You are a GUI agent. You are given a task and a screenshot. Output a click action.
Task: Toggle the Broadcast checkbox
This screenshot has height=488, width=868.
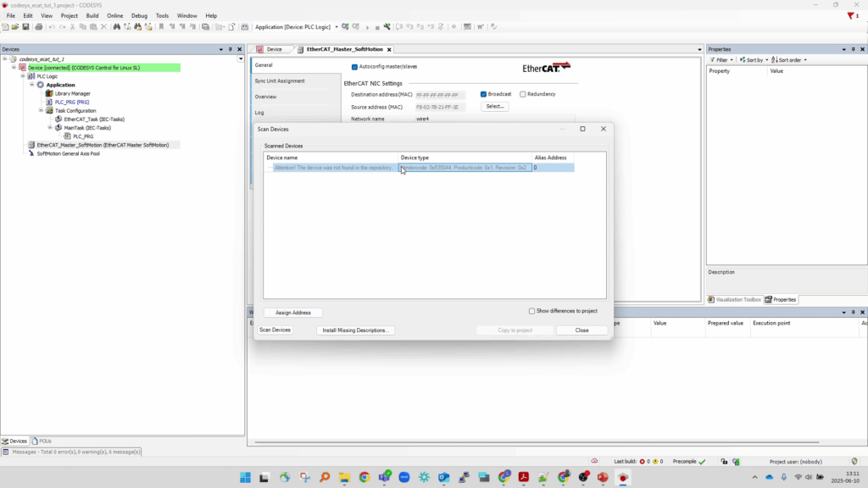483,94
